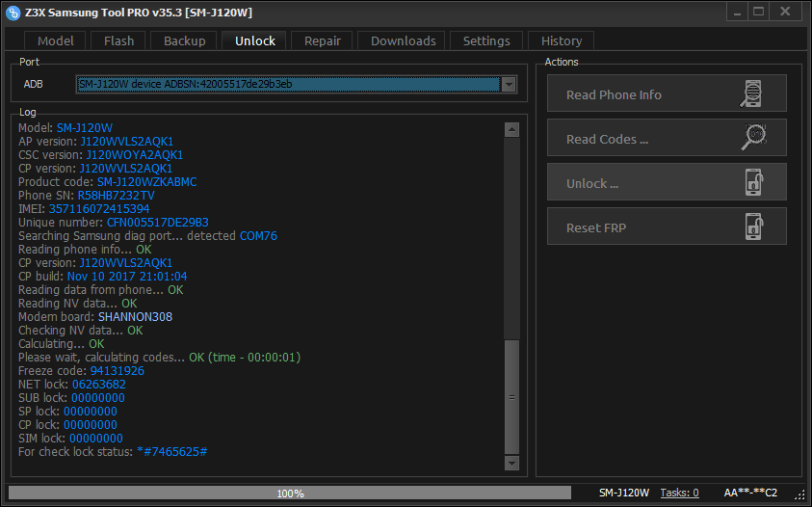The image size is (812, 507).
Task: Click the Product code SM-J120WZKABMC
Action: 147,182
